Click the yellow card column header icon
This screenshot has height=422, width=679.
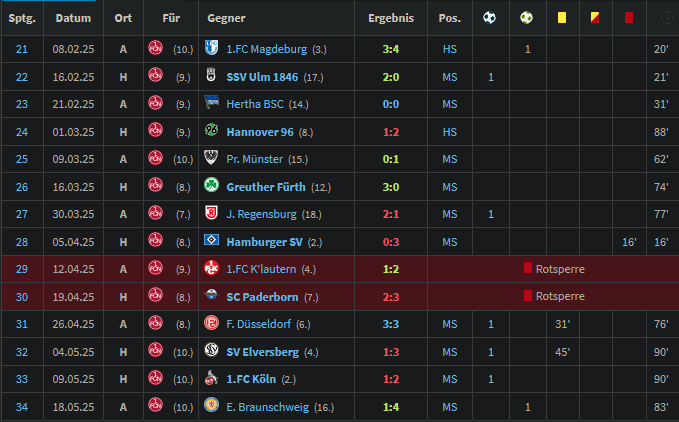pos(562,18)
